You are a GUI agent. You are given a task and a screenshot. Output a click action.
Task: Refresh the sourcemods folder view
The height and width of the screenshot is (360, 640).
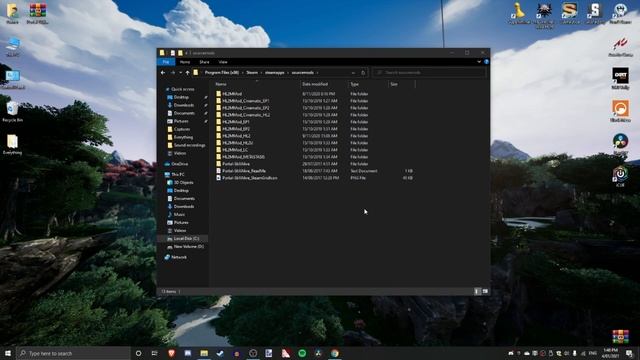coord(363,73)
